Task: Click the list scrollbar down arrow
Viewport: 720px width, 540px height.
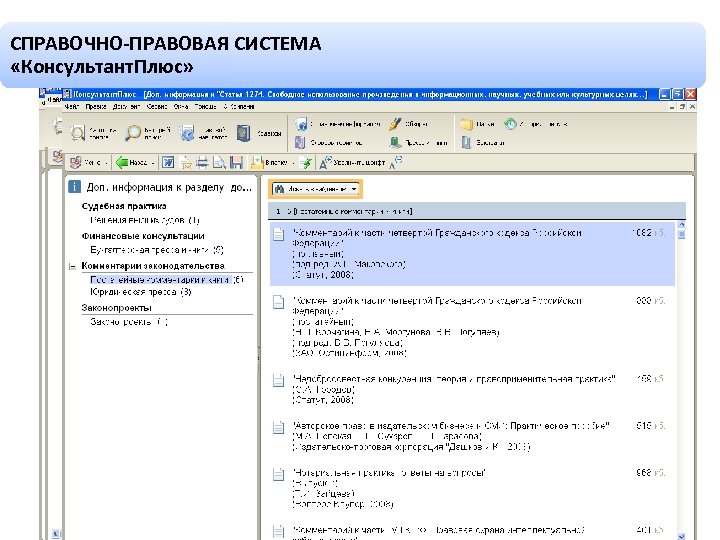Action: (681, 536)
